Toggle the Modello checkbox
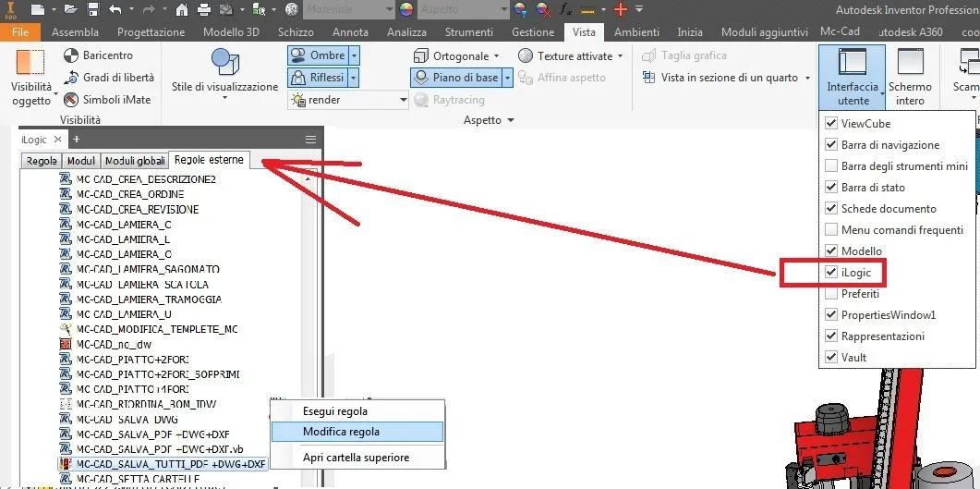The width and height of the screenshot is (980, 489). [x=830, y=251]
